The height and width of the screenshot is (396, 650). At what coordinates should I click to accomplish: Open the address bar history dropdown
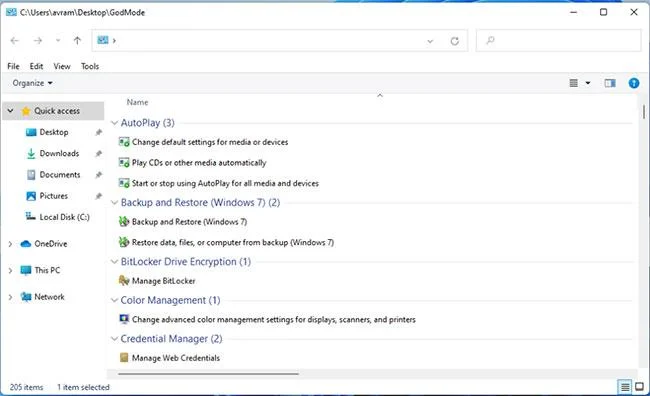coord(430,41)
